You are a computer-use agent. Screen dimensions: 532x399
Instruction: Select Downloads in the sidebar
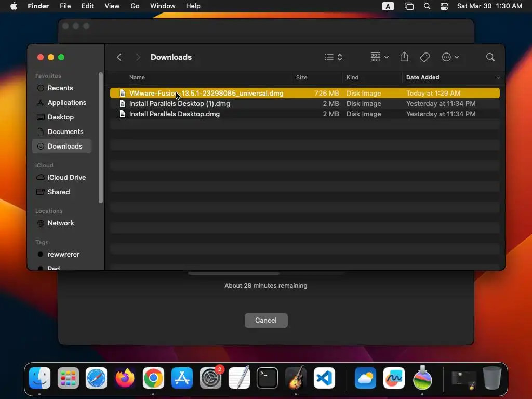62,146
